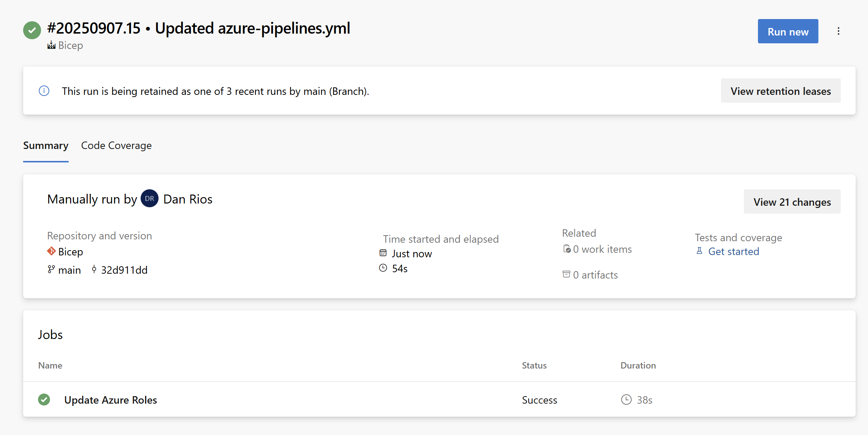Click Dan Rios DR avatar
Screen dimensions: 868x435
pos(150,199)
